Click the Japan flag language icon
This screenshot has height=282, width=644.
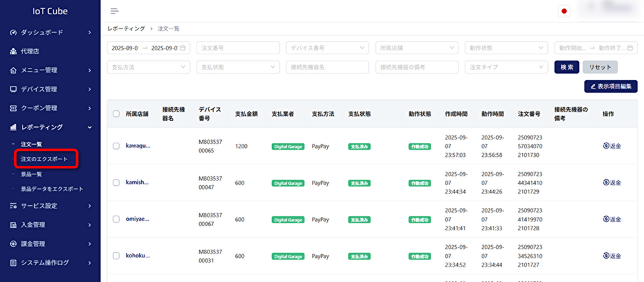point(565,12)
